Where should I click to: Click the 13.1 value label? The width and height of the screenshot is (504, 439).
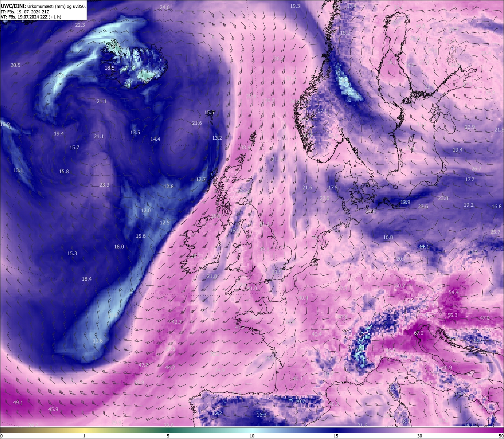(x=18, y=170)
